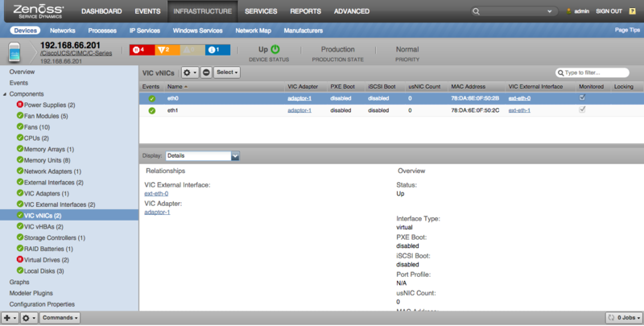Click the admin user icon
Image resolution: width=644 pixels, height=326 pixels.
[x=569, y=11]
